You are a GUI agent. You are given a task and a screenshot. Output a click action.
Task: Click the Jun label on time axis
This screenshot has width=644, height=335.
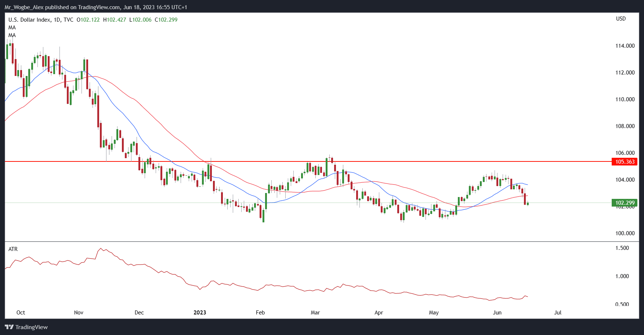tap(497, 313)
